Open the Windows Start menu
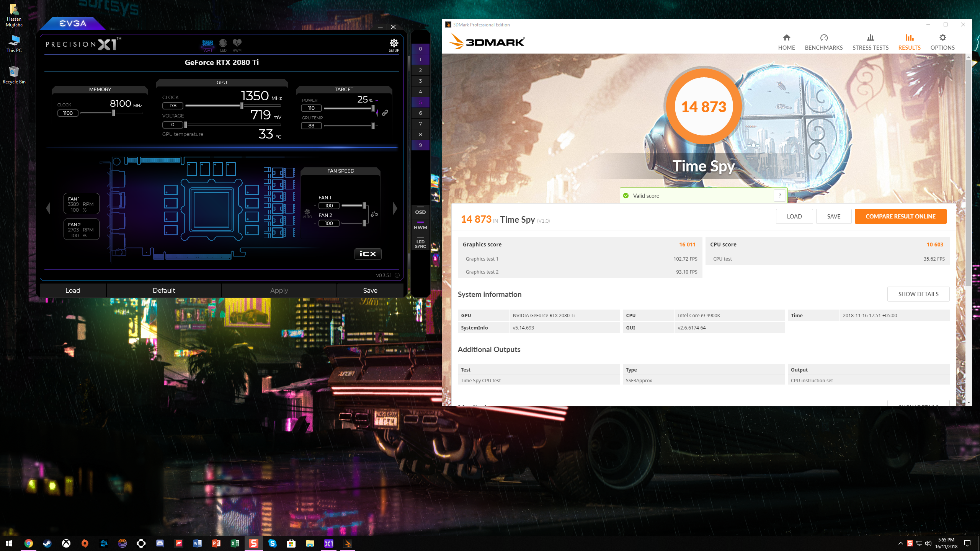Screen dimensions: 980x551 click(x=9, y=543)
